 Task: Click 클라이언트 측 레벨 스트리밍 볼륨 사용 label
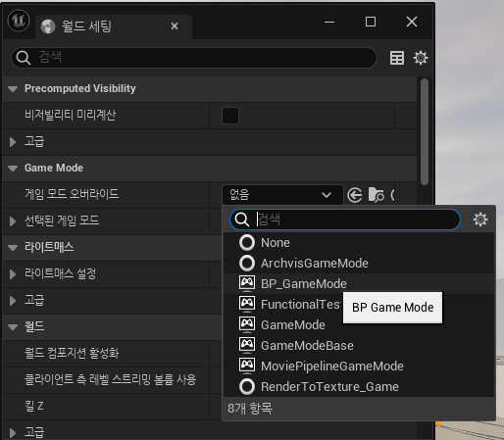coord(111,380)
